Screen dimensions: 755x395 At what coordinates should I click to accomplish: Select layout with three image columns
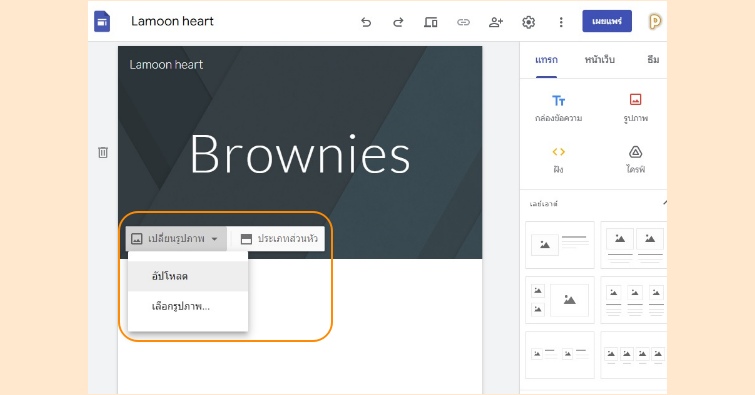pyautogui.click(x=634, y=300)
